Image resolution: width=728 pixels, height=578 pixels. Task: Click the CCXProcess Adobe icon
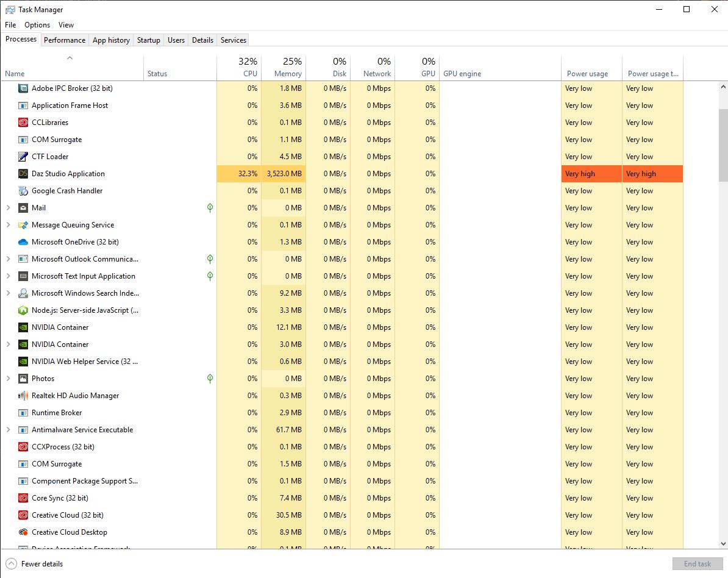tap(23, 447)
